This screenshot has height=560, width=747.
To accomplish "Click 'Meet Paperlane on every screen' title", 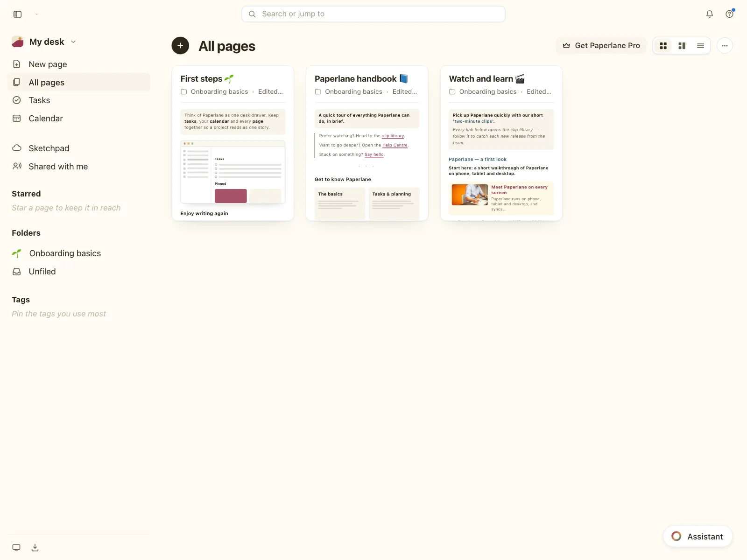I will pyautogui.click(x=519, y=190).
